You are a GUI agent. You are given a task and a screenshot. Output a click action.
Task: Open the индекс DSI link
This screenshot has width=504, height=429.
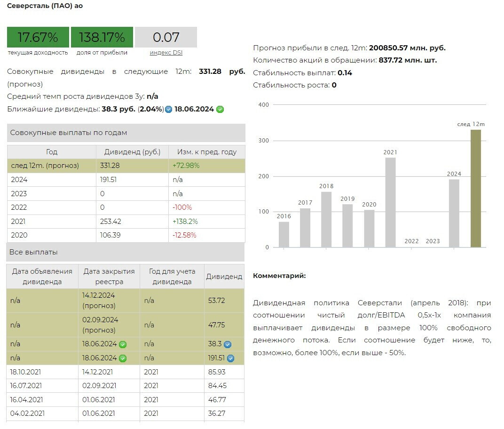pos(166,53)
